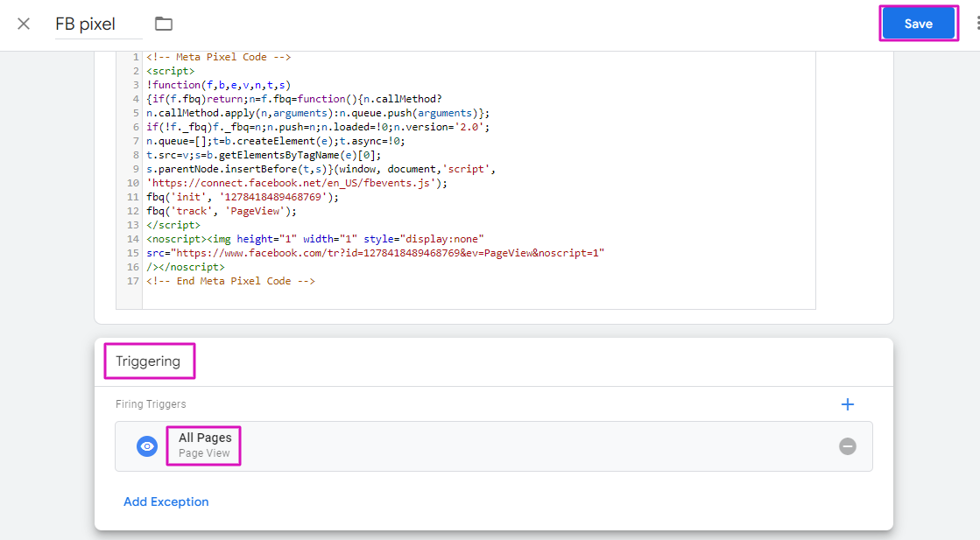
Task: Click the Triggering section heading
Action: pos(148,361)
